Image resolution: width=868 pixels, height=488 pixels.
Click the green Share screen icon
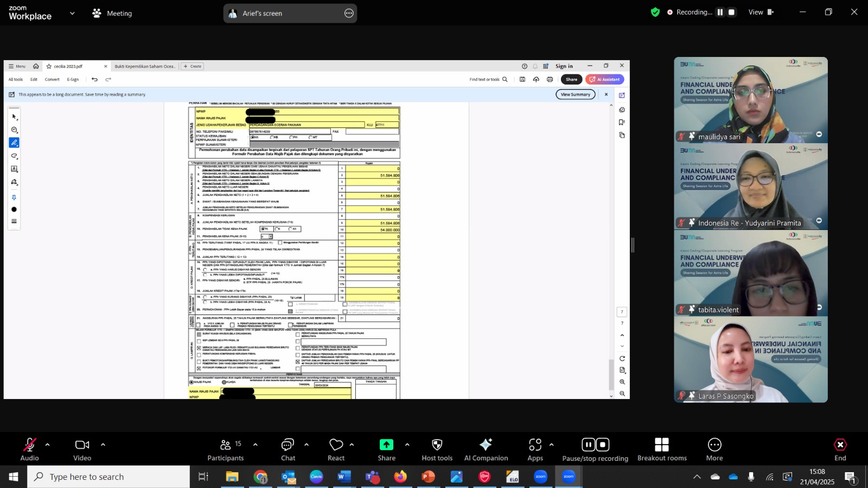point(386,445)
